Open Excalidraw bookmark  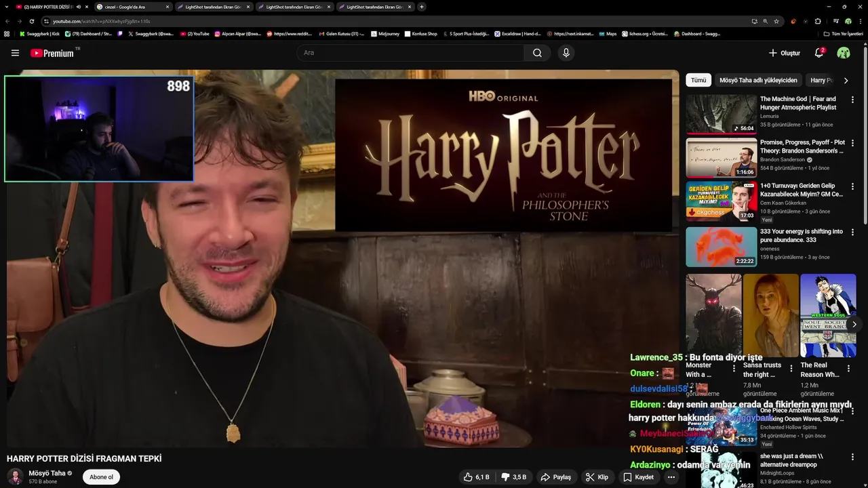coord(517,34)
